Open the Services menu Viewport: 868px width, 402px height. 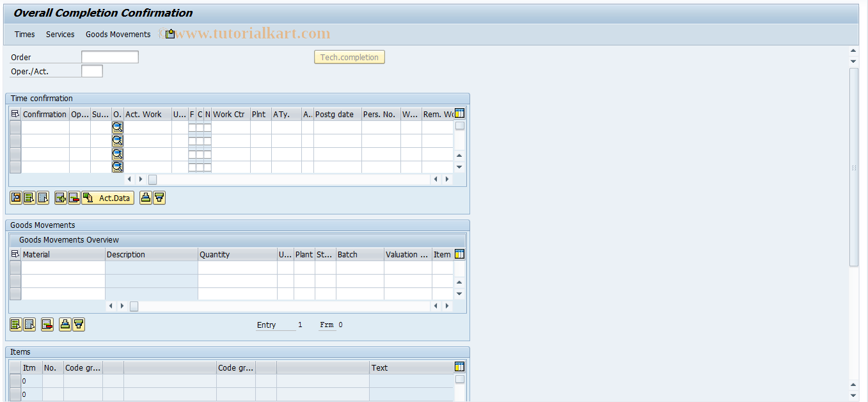60,34
